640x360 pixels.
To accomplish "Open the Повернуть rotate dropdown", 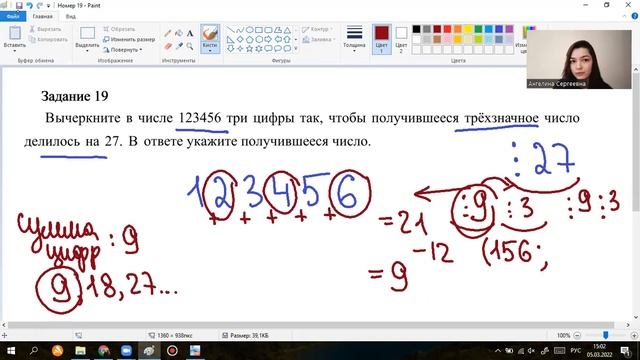I will click(x=123, y=50).
